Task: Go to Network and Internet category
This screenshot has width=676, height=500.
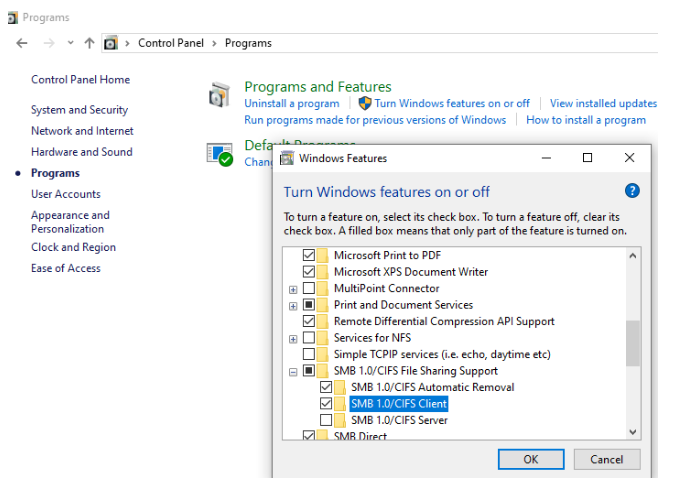Action: (x=82, y=131)
